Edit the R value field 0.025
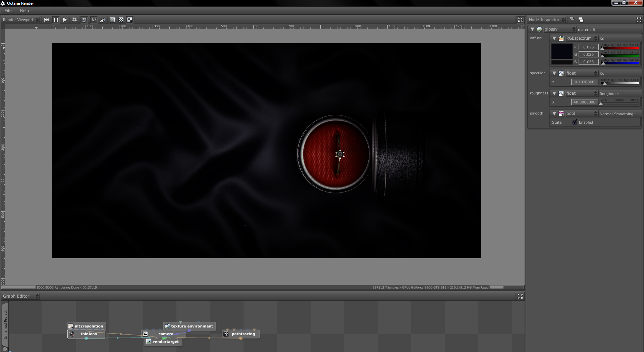This screenshot has height=352, width=644. coord(588,47)
